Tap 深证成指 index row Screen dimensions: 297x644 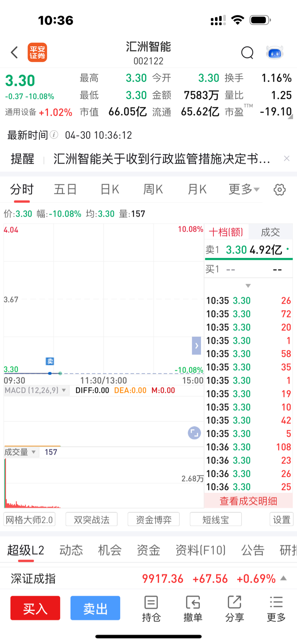[148, 578]
